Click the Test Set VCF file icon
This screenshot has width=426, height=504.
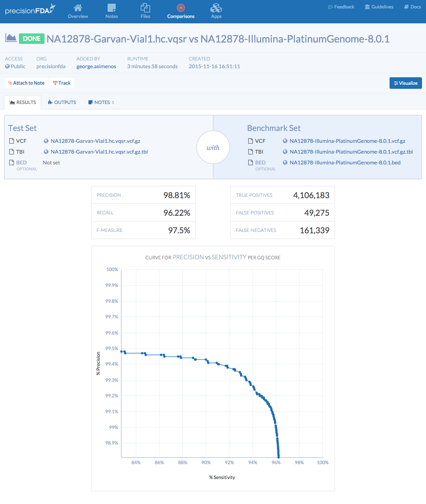point(11,141)
